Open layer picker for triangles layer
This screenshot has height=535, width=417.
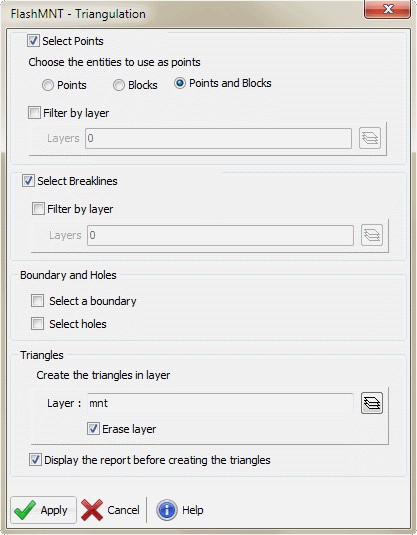tap(372, 403)
